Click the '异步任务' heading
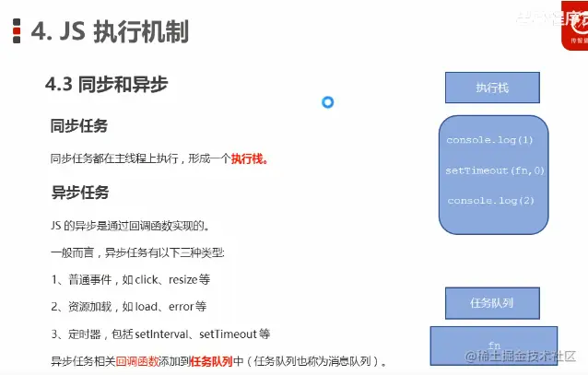Viewport: 588px width, 375px height. coord(80,193)
